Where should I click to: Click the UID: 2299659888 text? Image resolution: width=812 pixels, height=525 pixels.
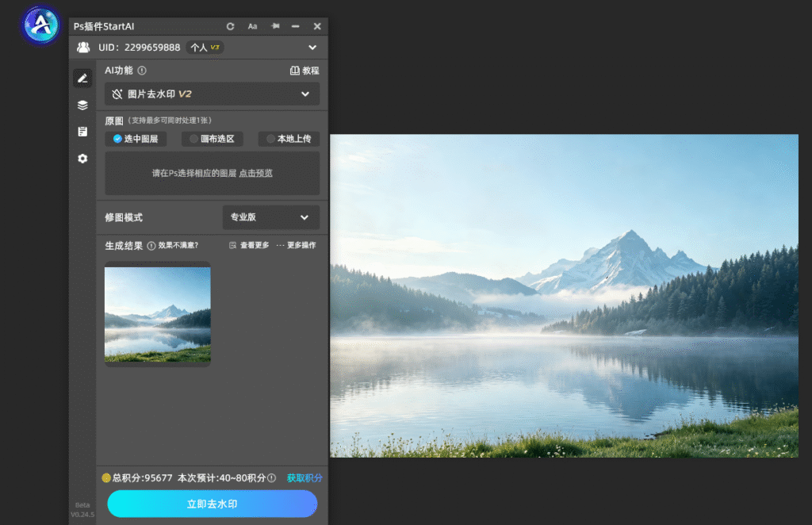140,48
